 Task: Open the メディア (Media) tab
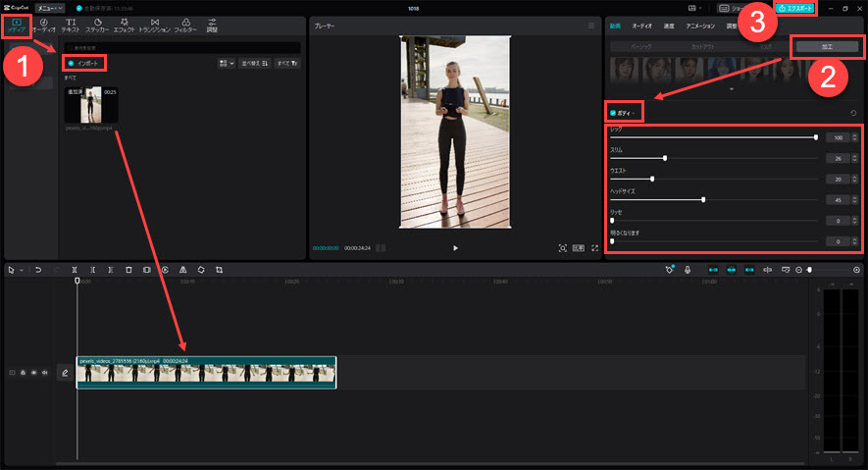point(16,26)
